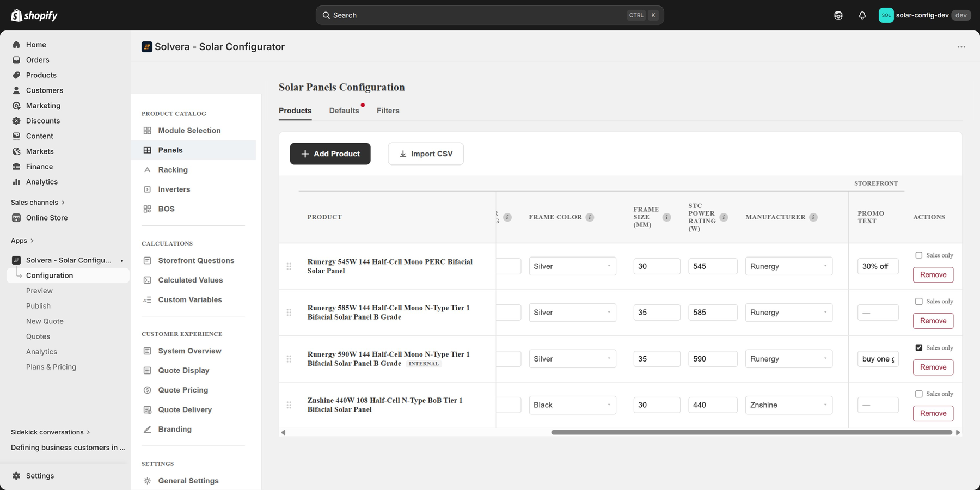Image resolution: width=980 pixels, height=490 pixels.
Task: Grab the drag handle of Runergy 590W row
Action: tap(289, 359)
